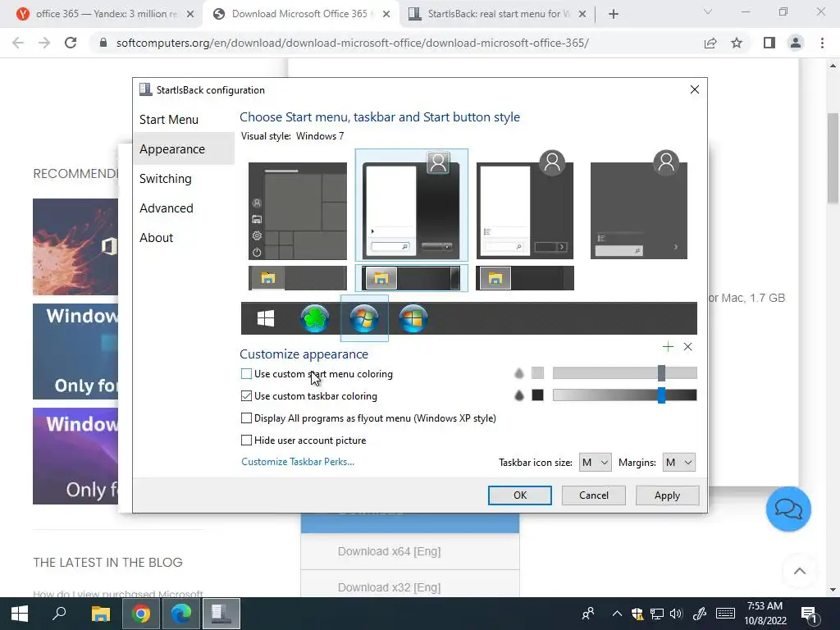Click StartIsBack icon in taskbar
840x630 pixels.
[x=221, y=614]
